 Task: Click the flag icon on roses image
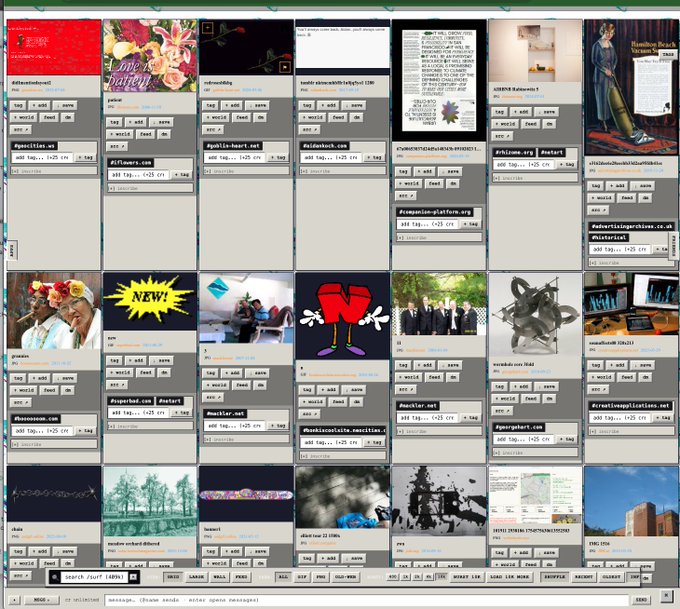(284, 67)
